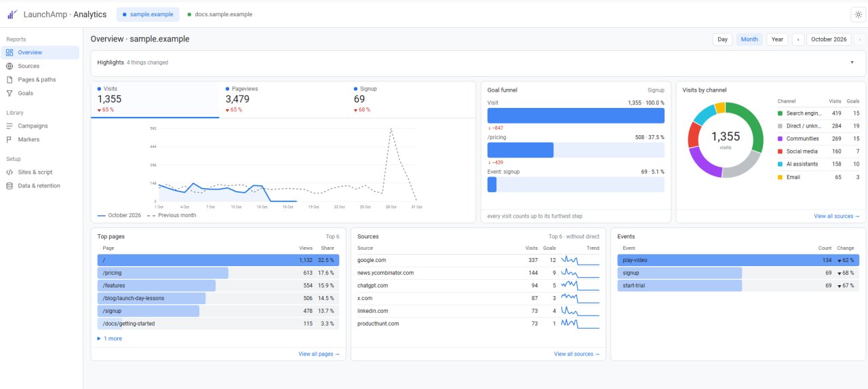Open Pages & paths in sidebar
Screen dimensions: 868x389
(41, 79)
